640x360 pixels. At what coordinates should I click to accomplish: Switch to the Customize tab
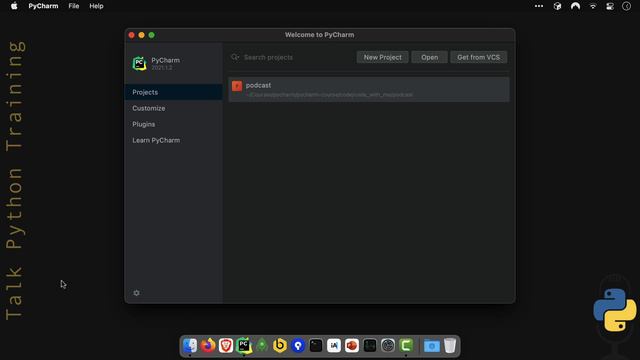173,108
